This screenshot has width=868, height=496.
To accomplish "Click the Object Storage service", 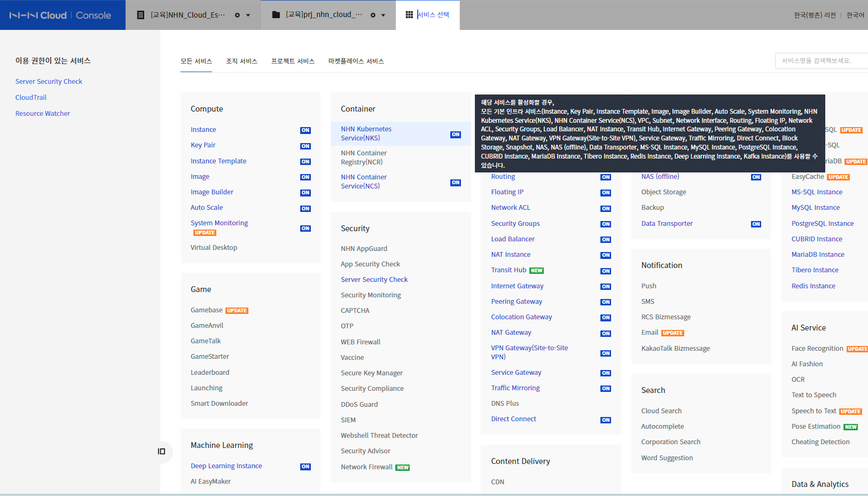I will [664, 192].
